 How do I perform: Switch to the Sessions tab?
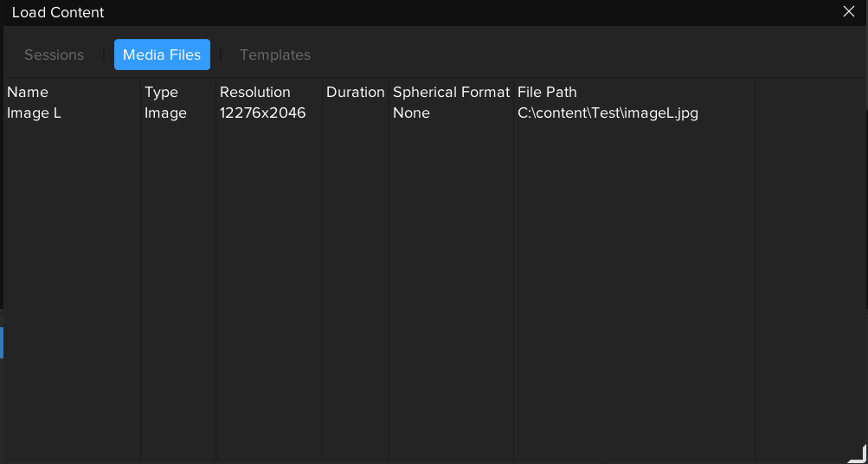click(x=54, y=55)
